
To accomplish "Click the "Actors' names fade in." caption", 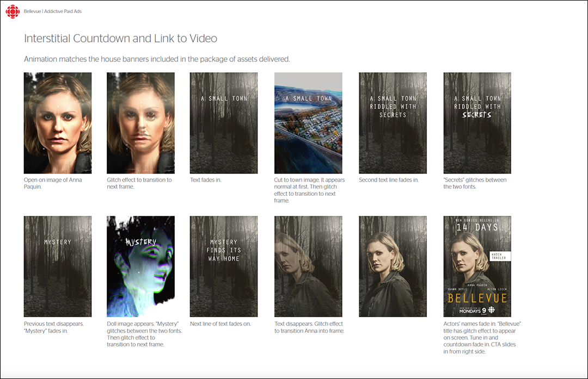I will click(x=482, y=338).
